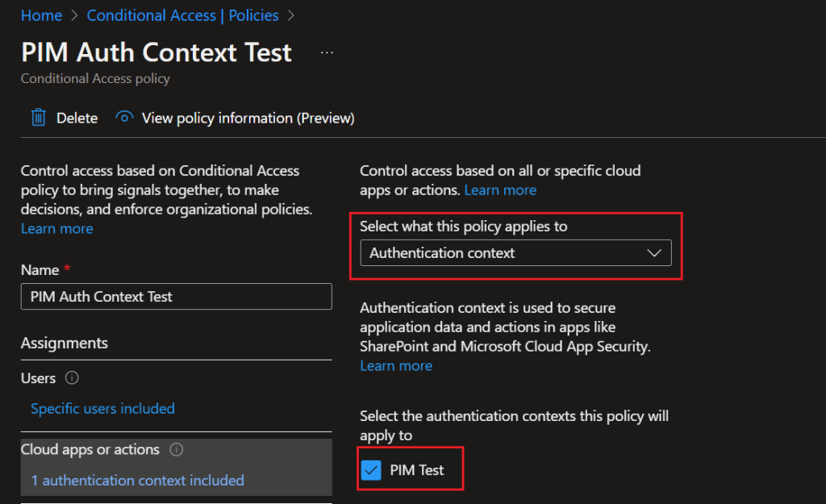Navigate to Conditional Access | Policies breadcrumb
Image resolution: width=826 pixels, height=504 pixels.
[x=182, y=15]
